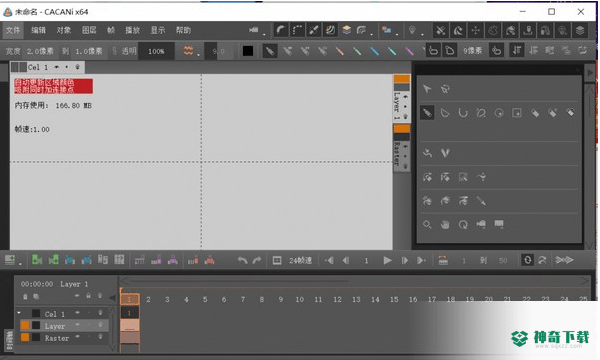Play the animation
Image resolution: width=600 pixels, height=360 pixels.
pos(387,261)
